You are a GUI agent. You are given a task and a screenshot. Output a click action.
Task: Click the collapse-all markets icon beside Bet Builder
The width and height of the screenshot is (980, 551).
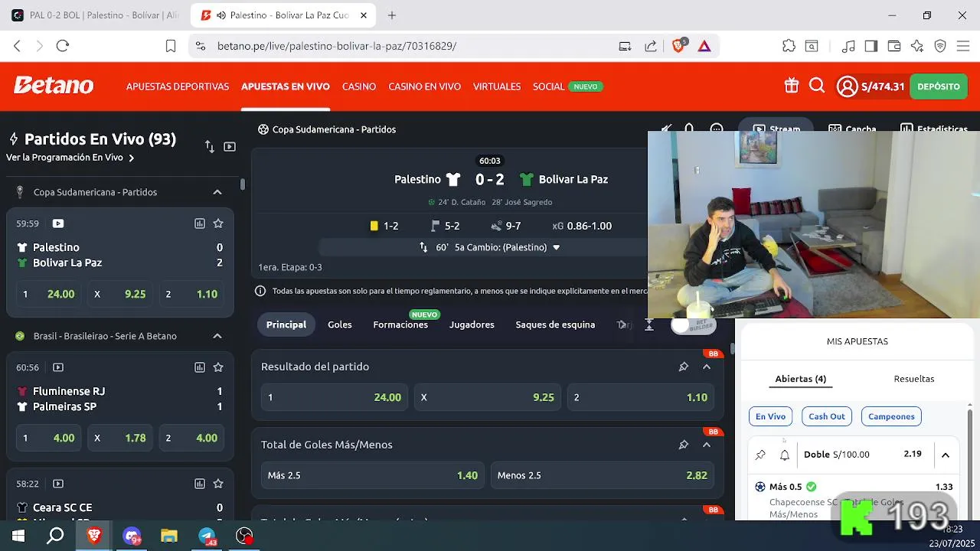648,324
